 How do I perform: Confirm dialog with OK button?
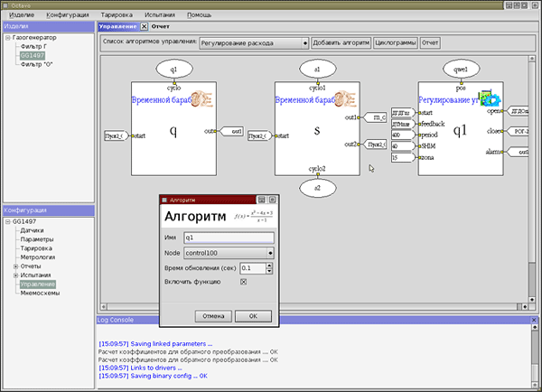coord(253,316)
